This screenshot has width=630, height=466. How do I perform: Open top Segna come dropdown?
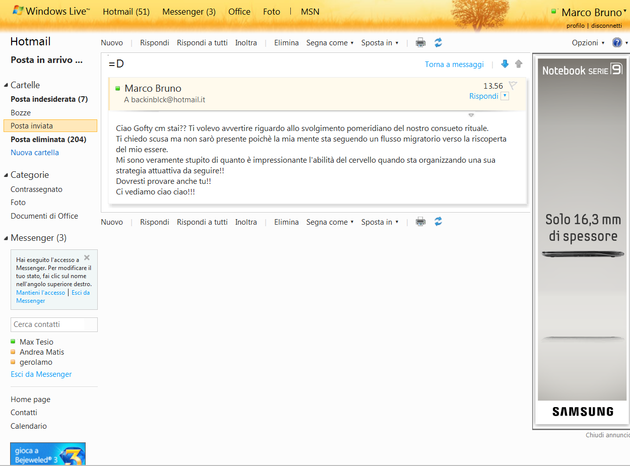pyautogui.click(x=330, y=43)
